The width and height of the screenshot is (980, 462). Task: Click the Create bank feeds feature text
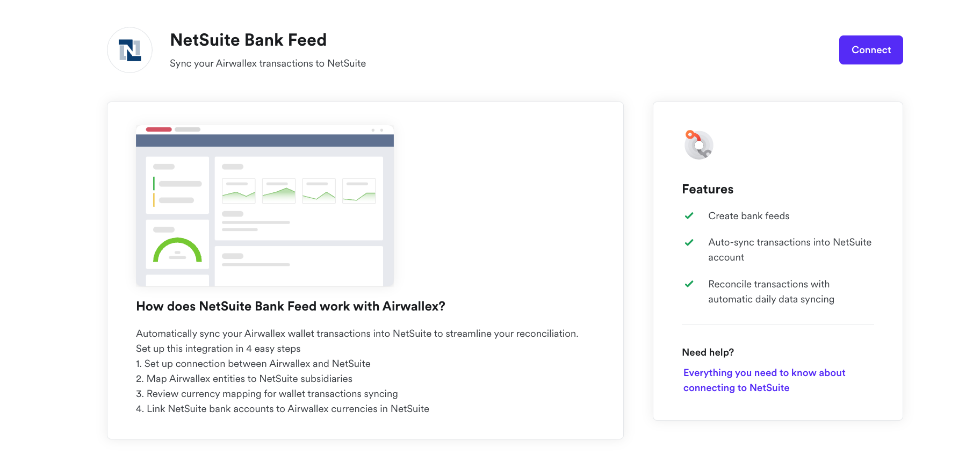[x=748, y=216]
